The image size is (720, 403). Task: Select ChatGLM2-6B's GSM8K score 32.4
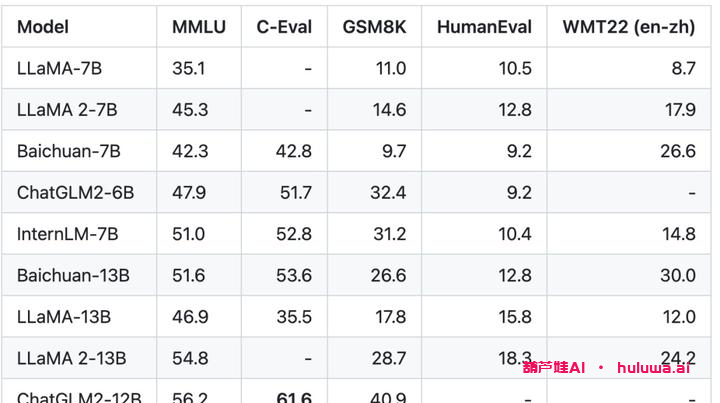tap(388, 193)
